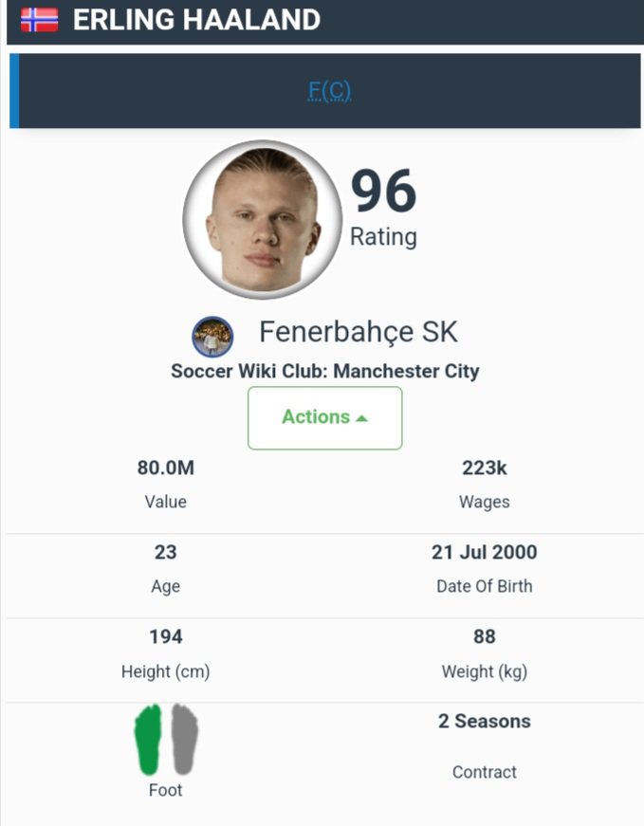644x826 pixels.
Task: Open the Actions dropdown
Action: point(324,417)
